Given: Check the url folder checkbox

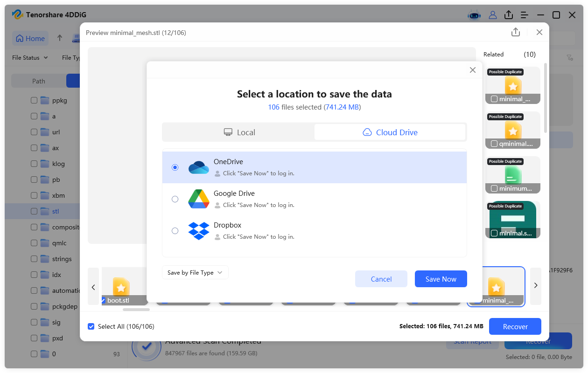Looking at the screenshot, I should point(34,132).
